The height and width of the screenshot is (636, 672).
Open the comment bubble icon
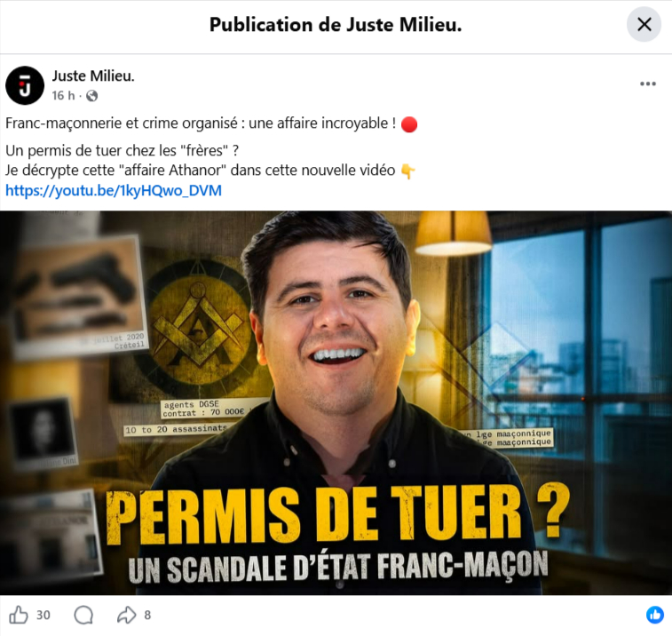coord(83,615)
